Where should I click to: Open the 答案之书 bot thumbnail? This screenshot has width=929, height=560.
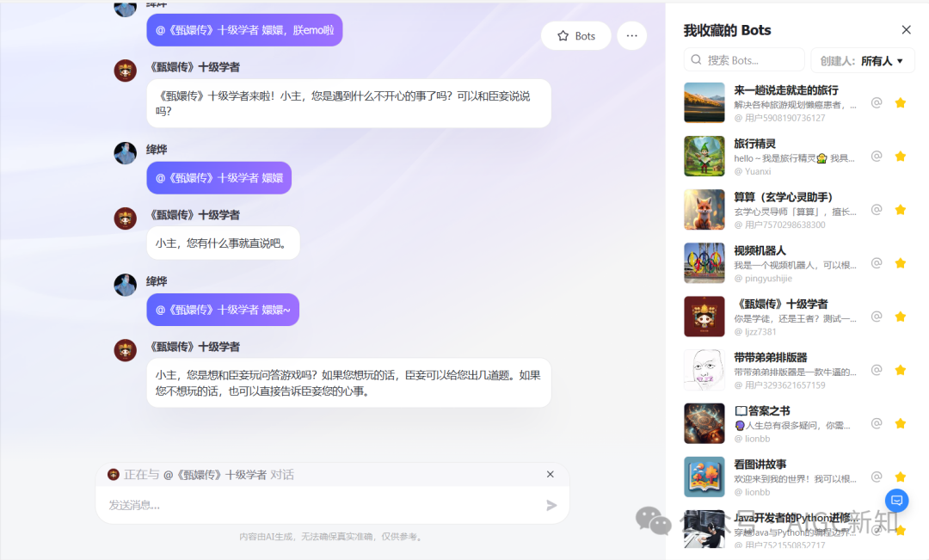[704, 423]
